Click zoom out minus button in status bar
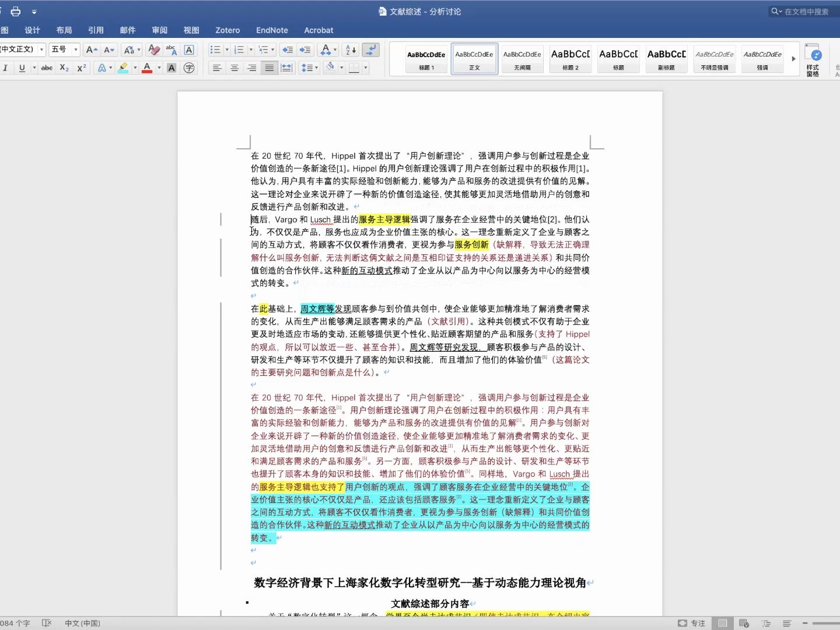 [805, 623]
